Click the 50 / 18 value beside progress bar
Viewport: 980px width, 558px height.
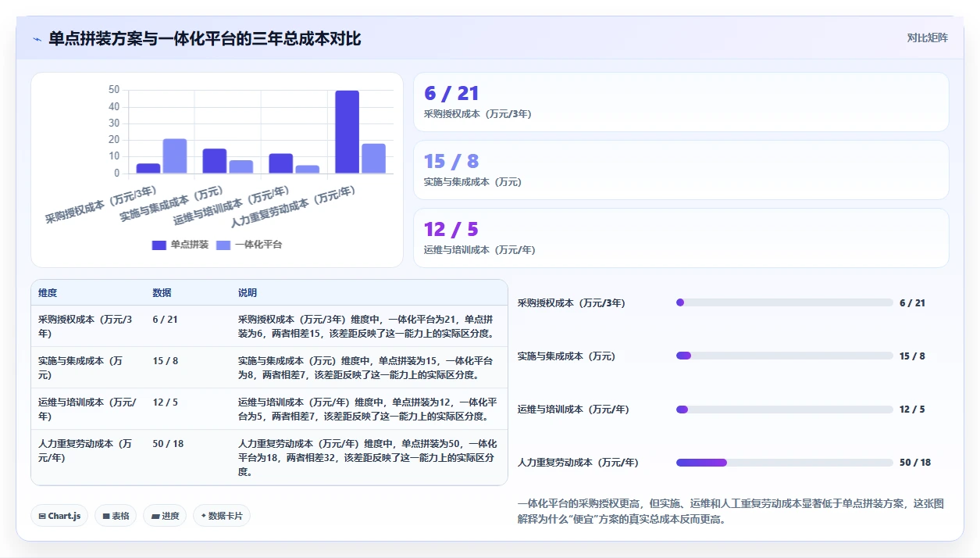click(915, 463)
